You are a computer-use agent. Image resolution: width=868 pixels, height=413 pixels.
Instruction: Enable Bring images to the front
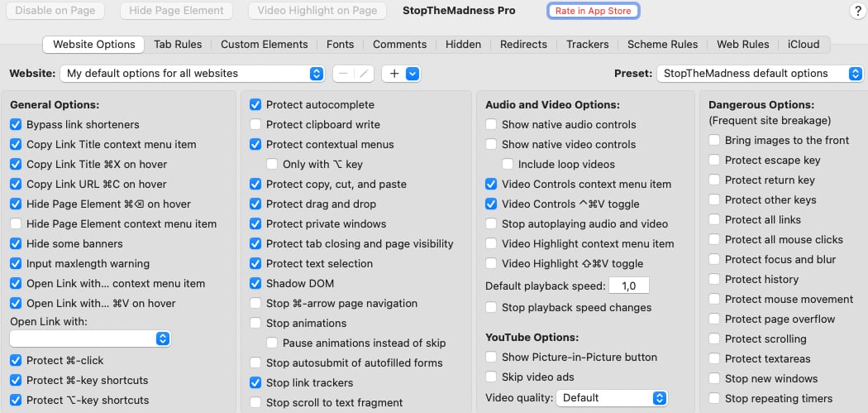coord(715,141)
